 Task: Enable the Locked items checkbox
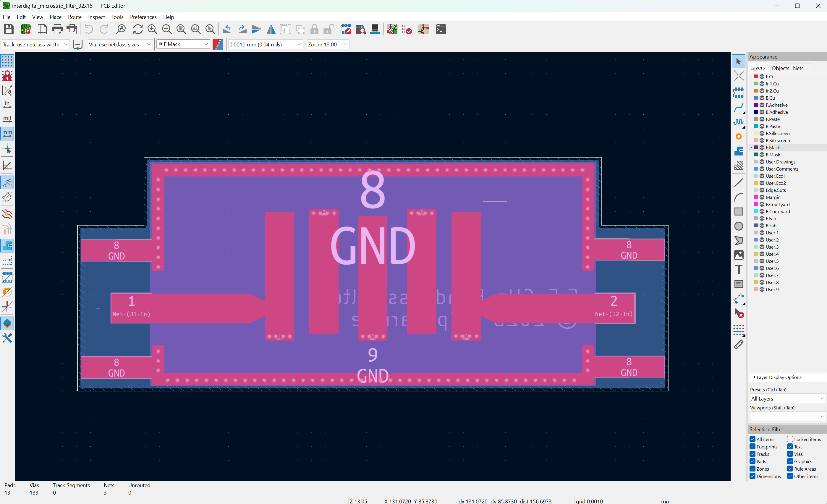point(790,439)
